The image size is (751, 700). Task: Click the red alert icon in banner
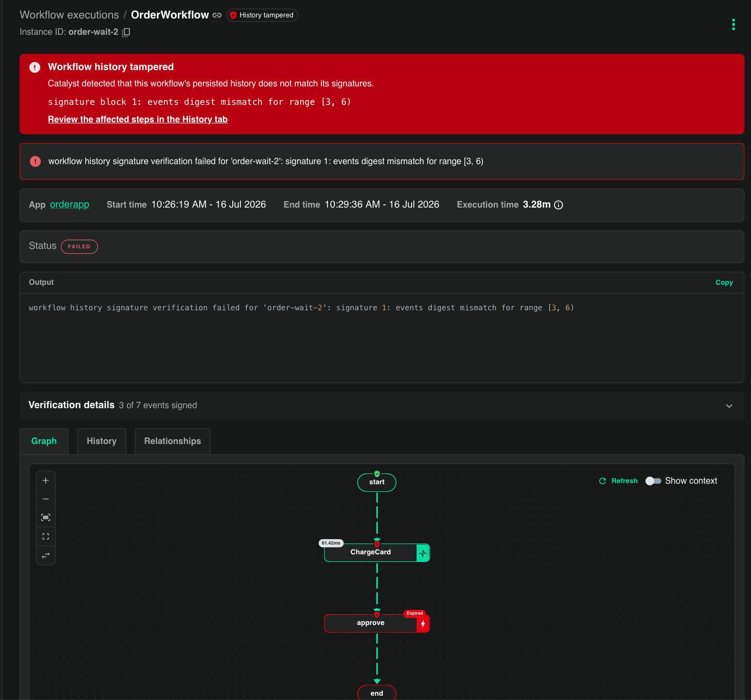pos(35,67)
